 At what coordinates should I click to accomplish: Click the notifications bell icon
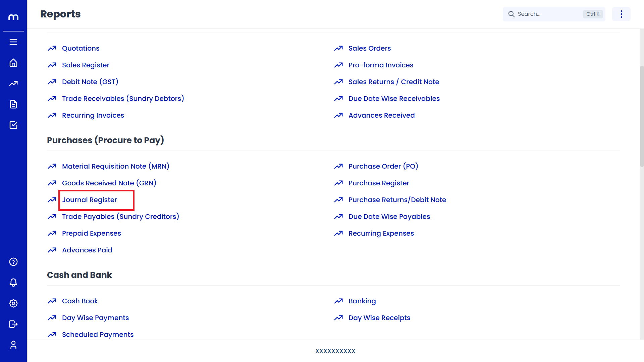[x=13, y=283]
